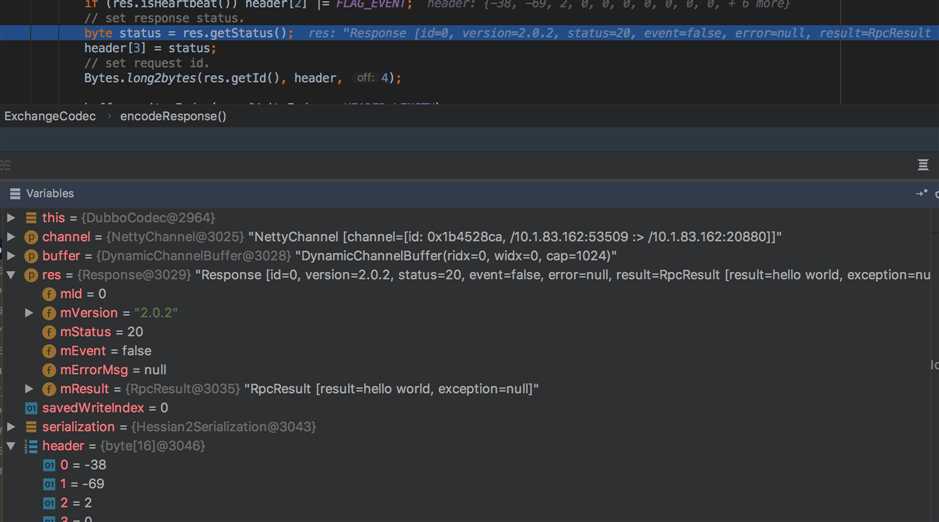Click the parameter icon beside res
This screenshot has width=939, height=522.
click(31, 275)
